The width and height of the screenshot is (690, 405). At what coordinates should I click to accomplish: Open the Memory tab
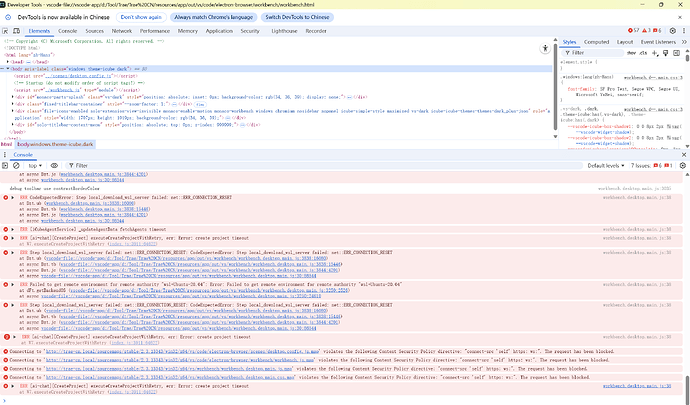[x=188, y=31]
